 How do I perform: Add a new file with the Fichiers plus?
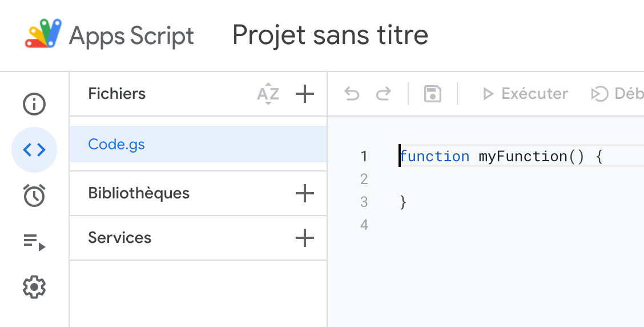[x=305, y=94]
